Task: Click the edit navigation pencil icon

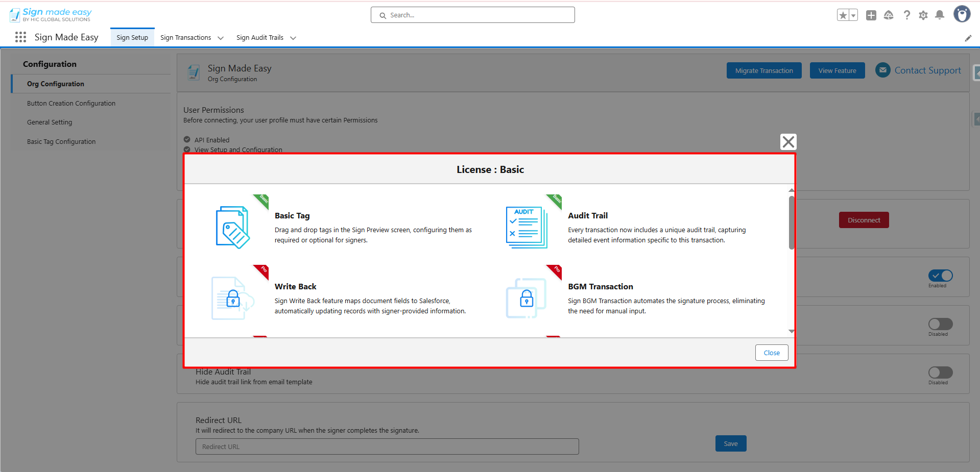Action: click(x=968, y=38)
